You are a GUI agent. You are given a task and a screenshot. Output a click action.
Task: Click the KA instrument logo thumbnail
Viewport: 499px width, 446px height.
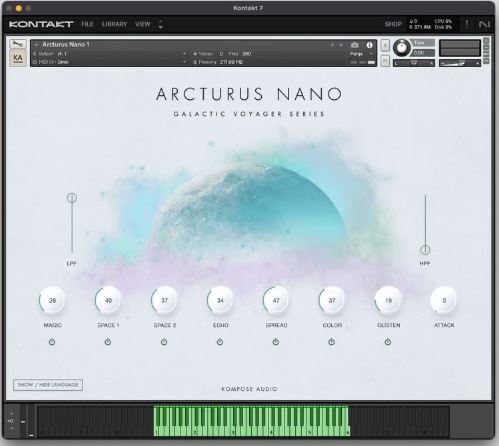[x=18, y=58]
